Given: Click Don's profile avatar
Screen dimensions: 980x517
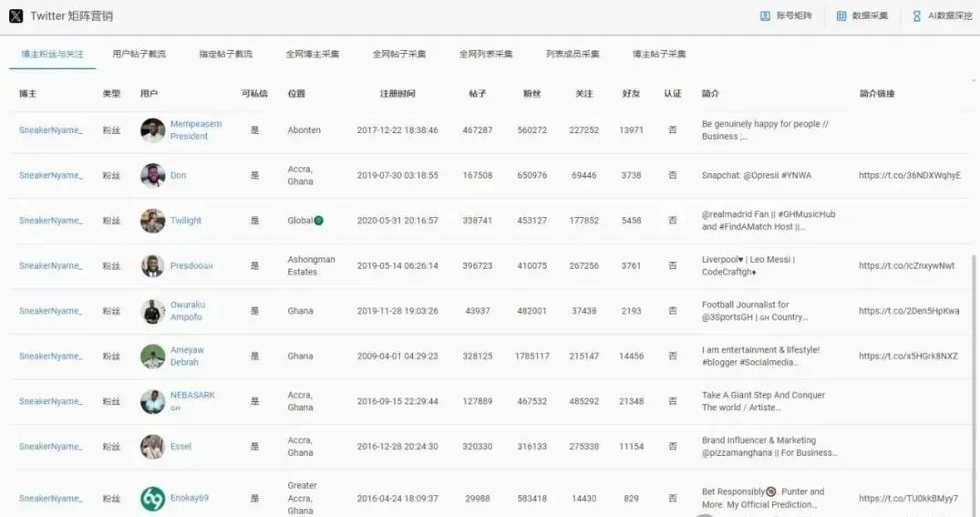Looking at the screenshot, I should click(152, 175).
